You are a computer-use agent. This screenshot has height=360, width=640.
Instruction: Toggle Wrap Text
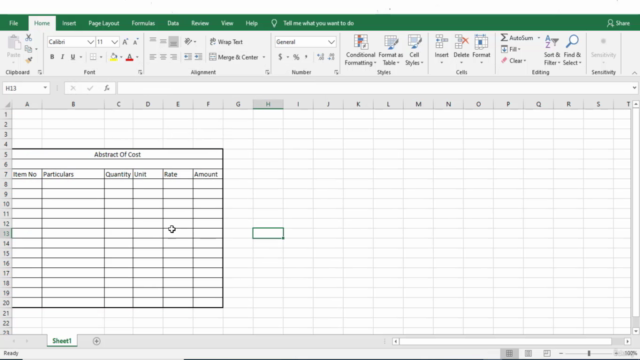pyautogui.click(x=226, y=42)
